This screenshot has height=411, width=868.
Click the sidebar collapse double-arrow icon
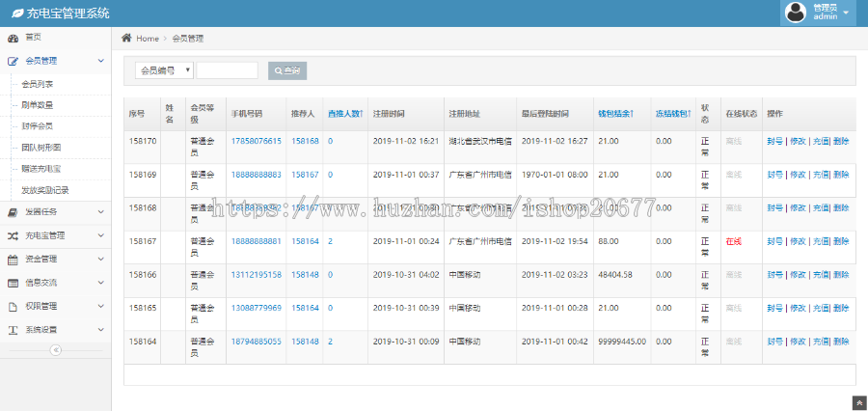tap(56, 350)
